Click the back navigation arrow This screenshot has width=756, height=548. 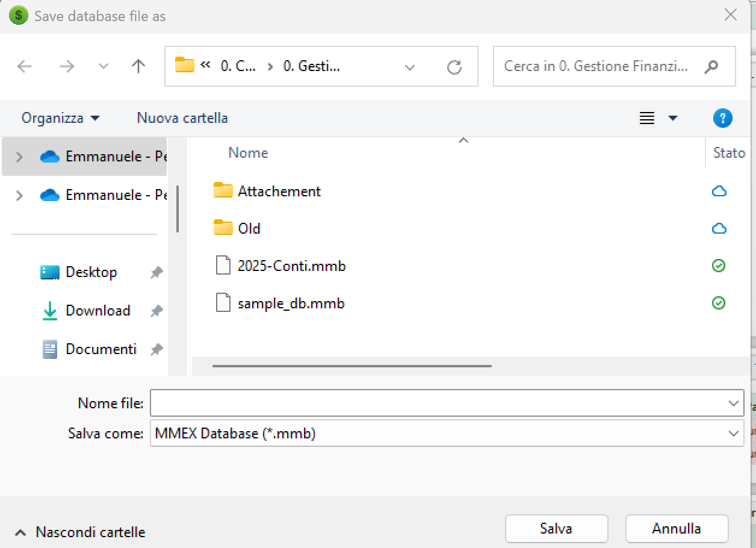pos(25,66)
